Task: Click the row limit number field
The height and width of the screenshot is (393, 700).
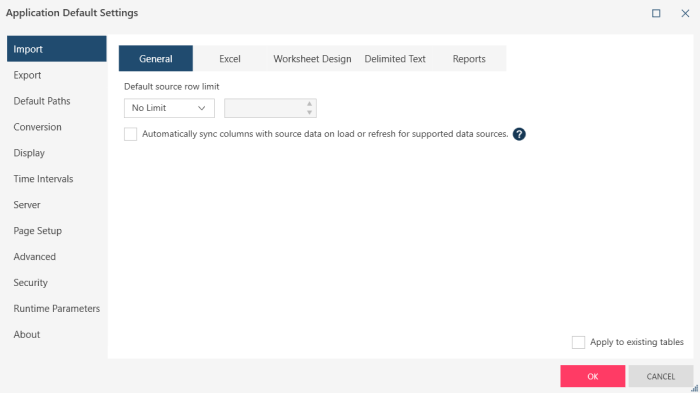Action: (x=265, y=108)
